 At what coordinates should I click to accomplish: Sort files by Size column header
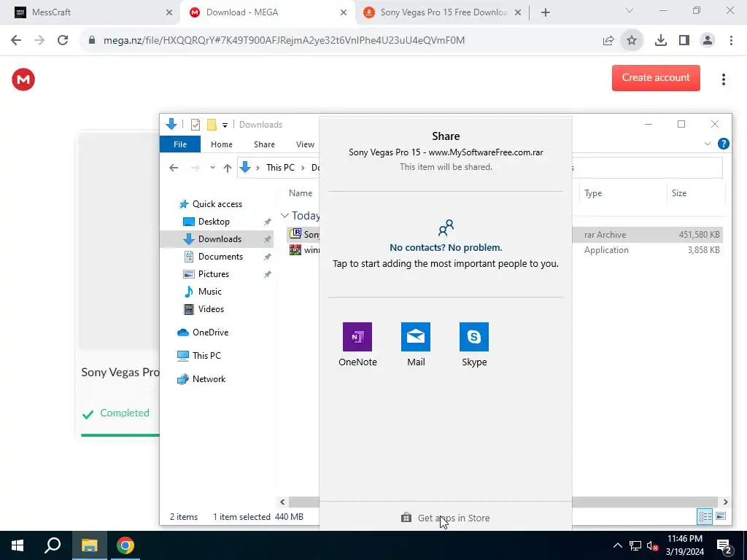click(679, 192)
